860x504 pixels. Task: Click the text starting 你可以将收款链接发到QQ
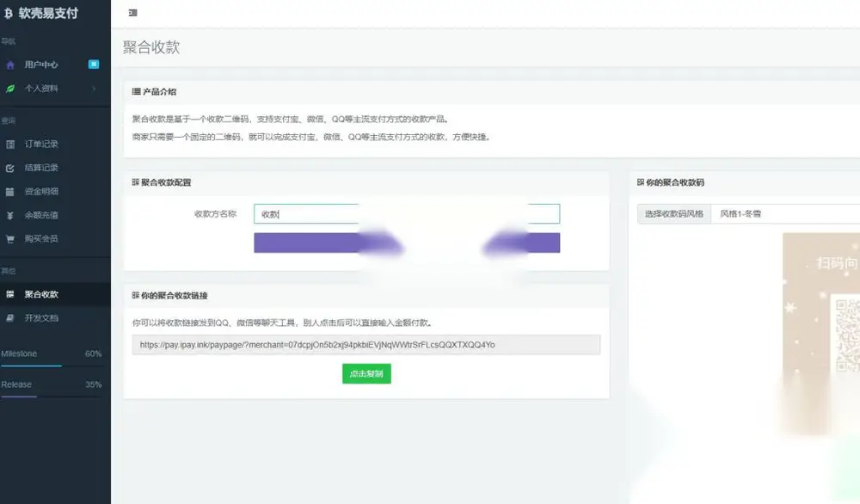pyautogui.click(x=283, y=323)
